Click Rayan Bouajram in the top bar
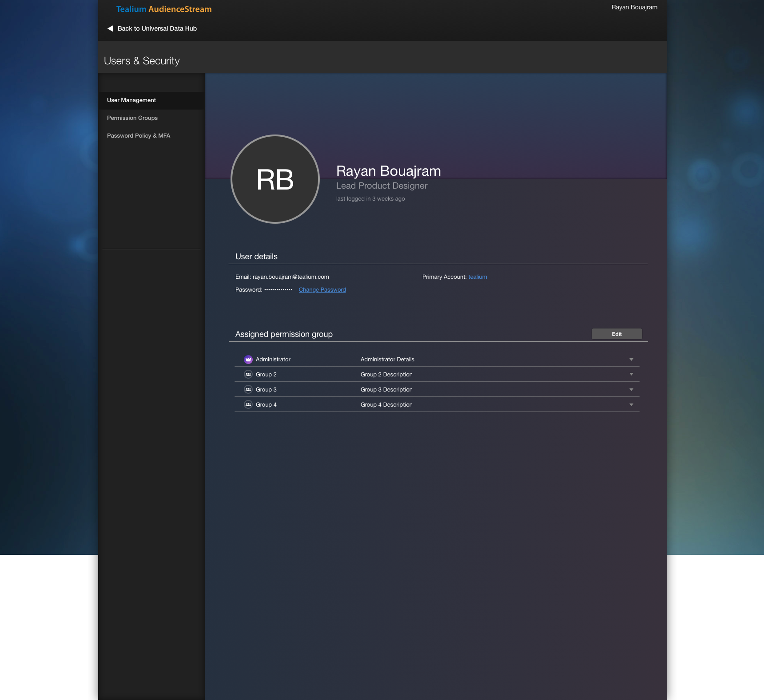This screenshot has width=764, height=700. click(634, 7)
